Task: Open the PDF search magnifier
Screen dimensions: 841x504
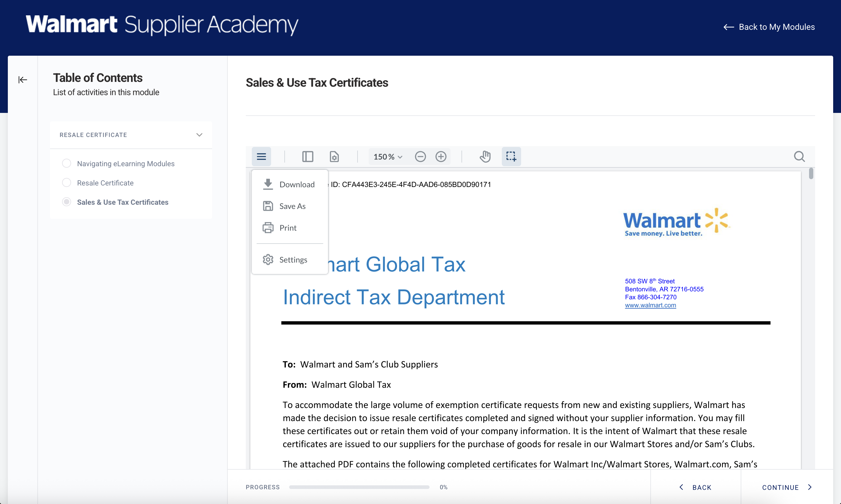Action: tap(799, 157)
